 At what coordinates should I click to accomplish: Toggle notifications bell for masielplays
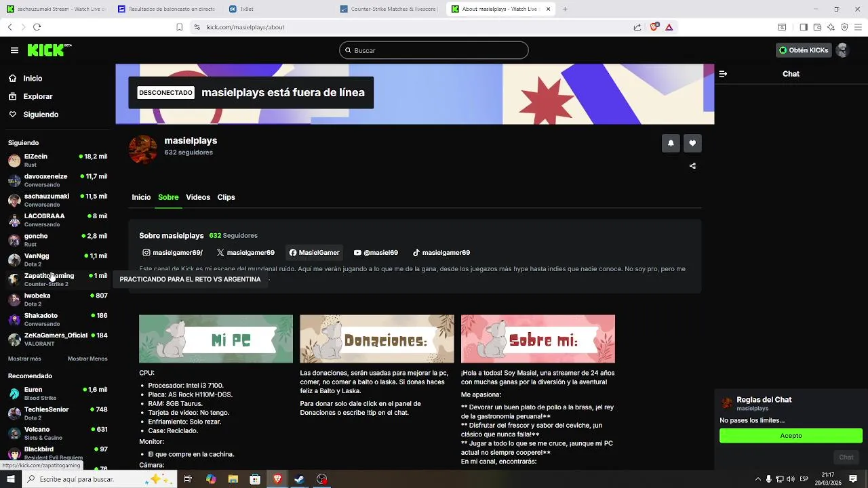(x=671, y=143)
